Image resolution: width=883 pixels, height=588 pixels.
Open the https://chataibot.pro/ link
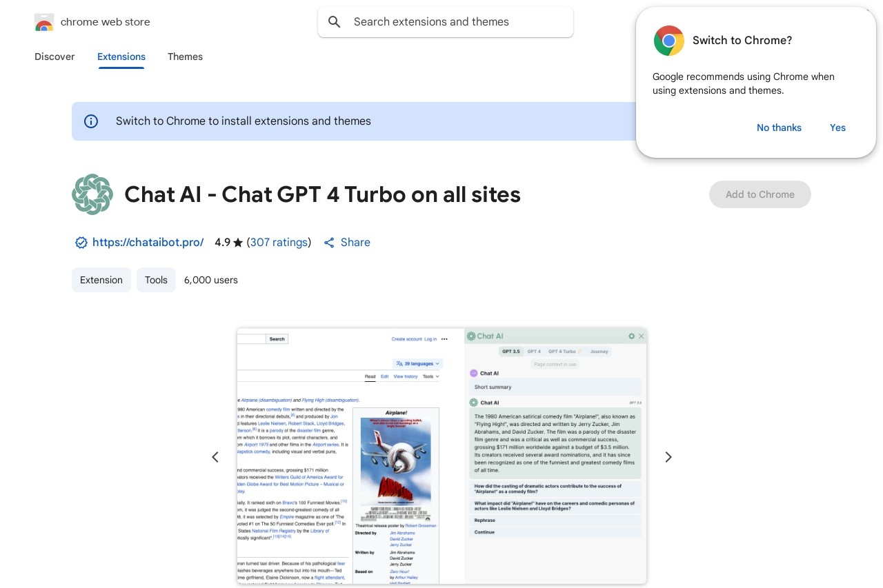[x=148, y=243]
